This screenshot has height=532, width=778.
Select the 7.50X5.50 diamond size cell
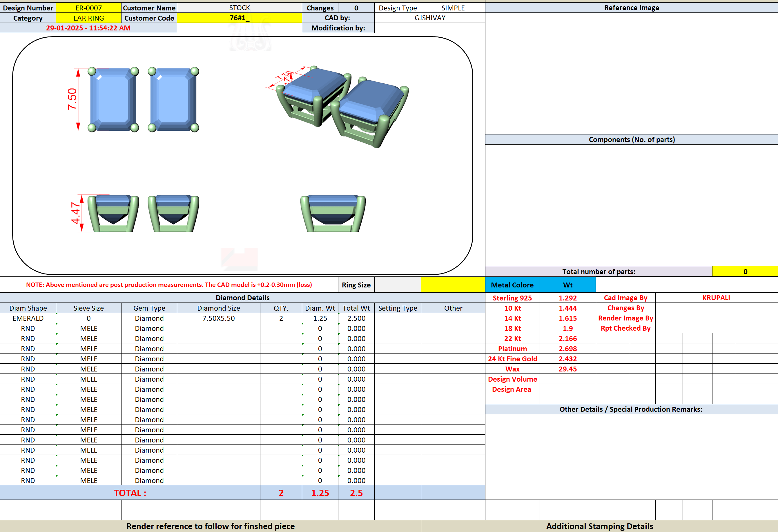(219, 318)
